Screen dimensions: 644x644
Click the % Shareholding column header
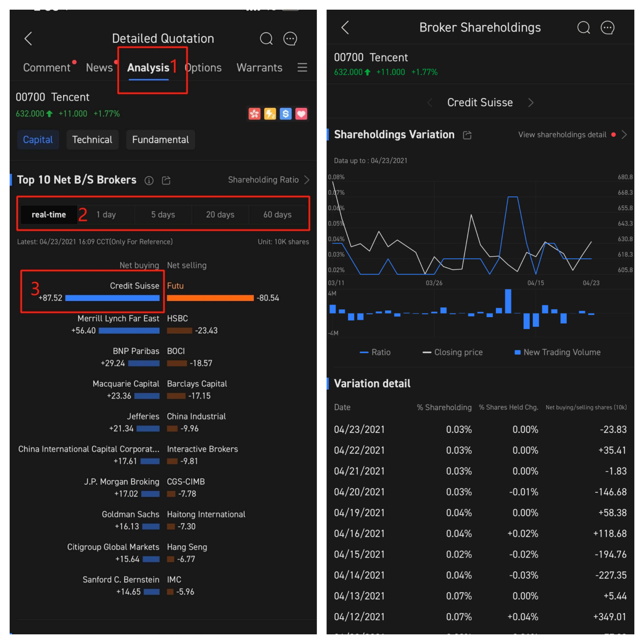pos(444,407)
